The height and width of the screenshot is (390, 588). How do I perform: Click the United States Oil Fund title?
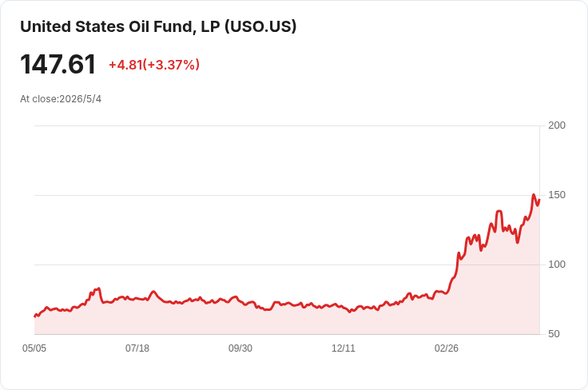coord(158,27)
